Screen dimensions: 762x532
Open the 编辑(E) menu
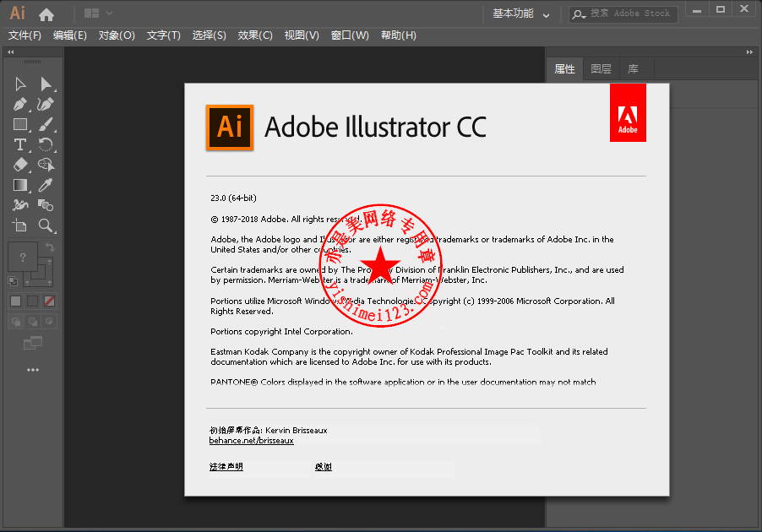coord(70,35)
